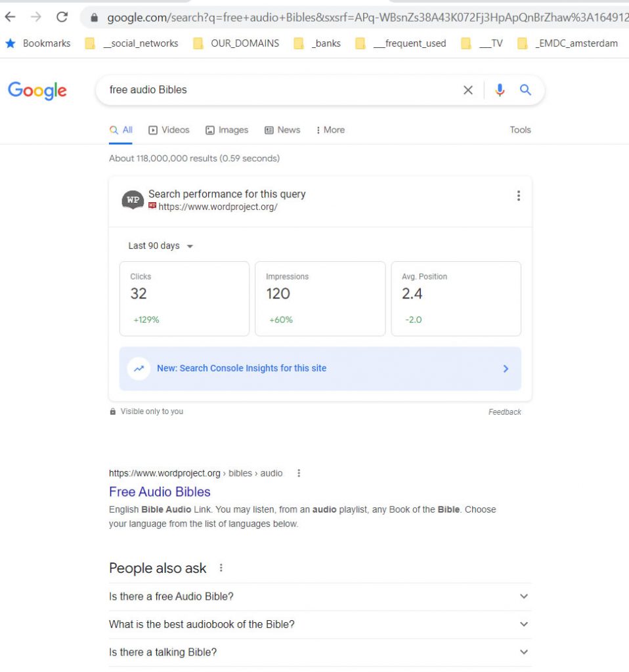This screenshot has width=629, height=672.
Task: Open three-dot menu next to People also ask
Action: point(221,568)
